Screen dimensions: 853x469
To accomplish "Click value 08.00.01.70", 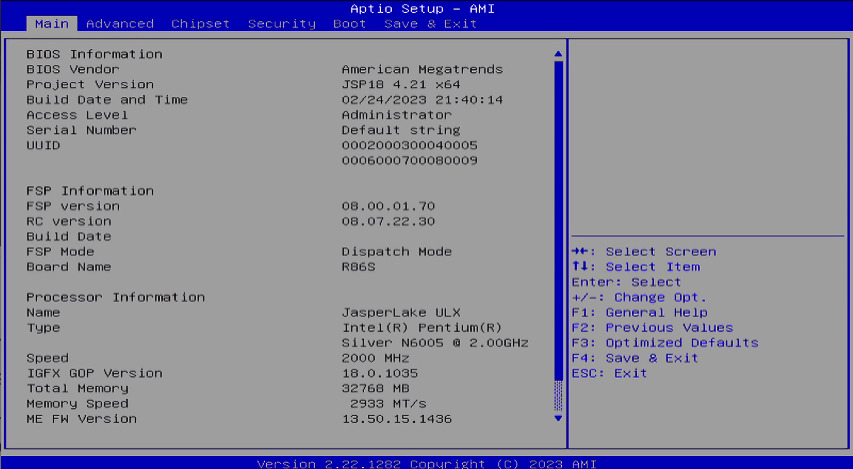I will tap(388, 206).
